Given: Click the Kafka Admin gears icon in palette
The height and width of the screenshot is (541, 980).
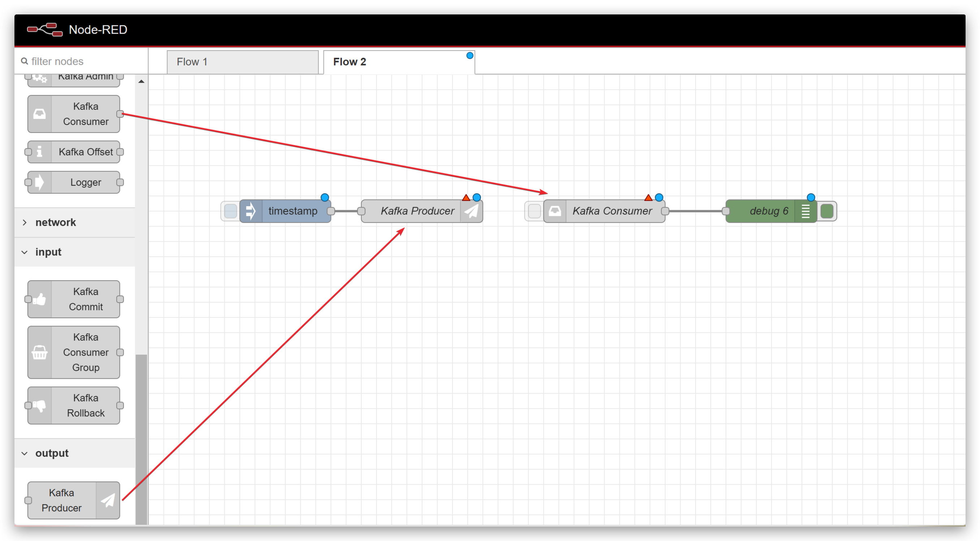Looking at the screenshot, I should click(x=39, y=78).
